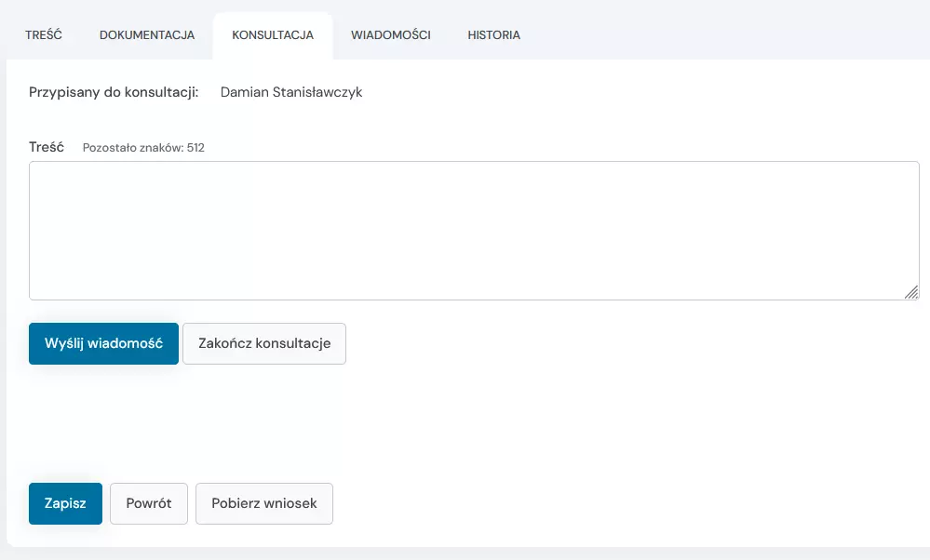
Task: Download the application via Pobierz wniosek
Action: click(x=263, y=503)
